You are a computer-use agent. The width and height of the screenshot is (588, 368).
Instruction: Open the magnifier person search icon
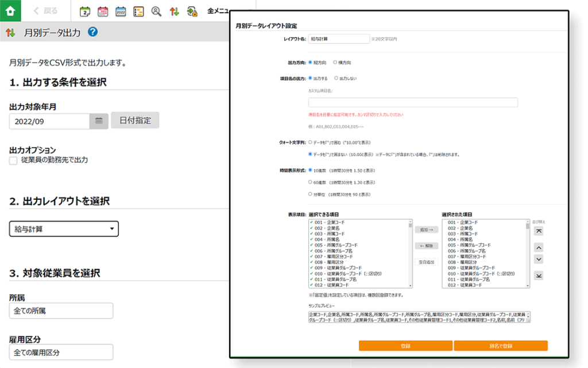click(156, 11)
